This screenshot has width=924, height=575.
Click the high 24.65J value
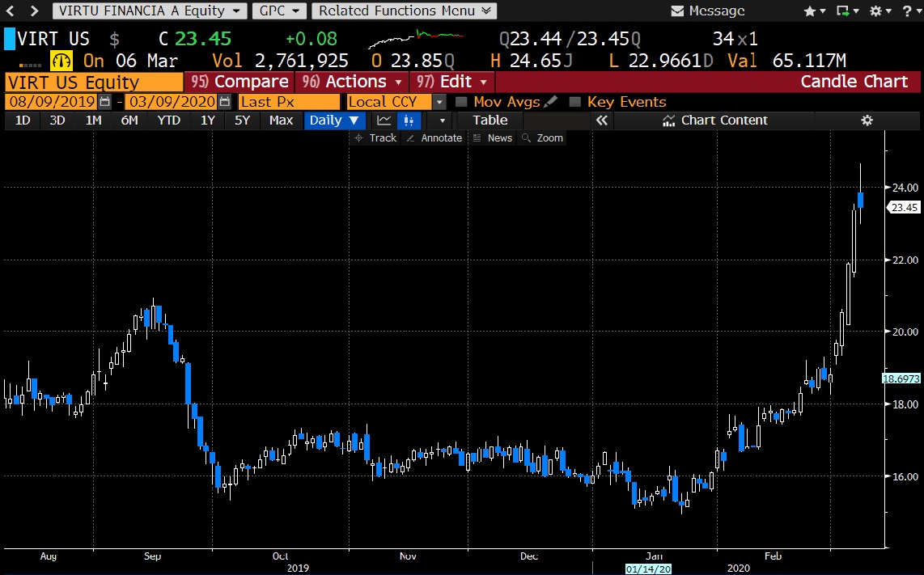coord(540,61)
